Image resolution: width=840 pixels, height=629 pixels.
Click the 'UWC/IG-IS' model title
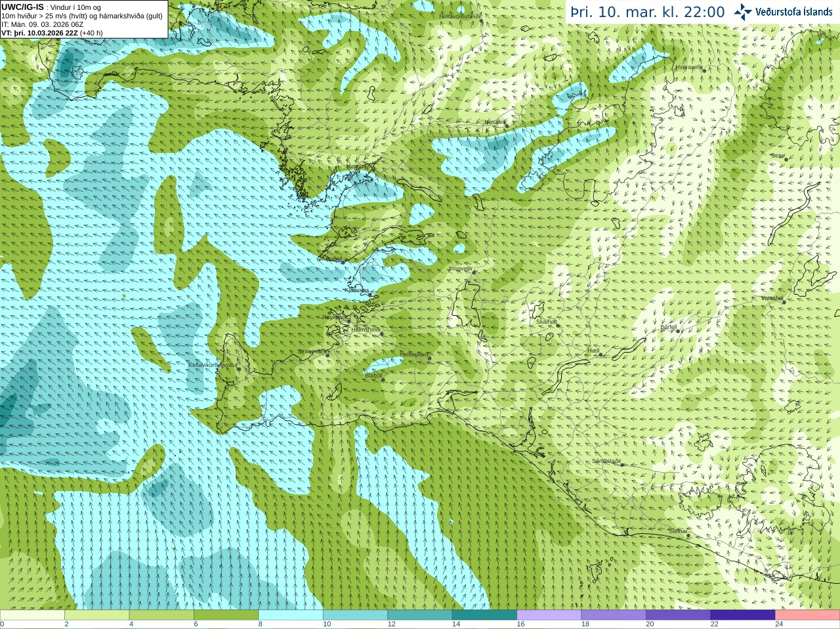22,7
